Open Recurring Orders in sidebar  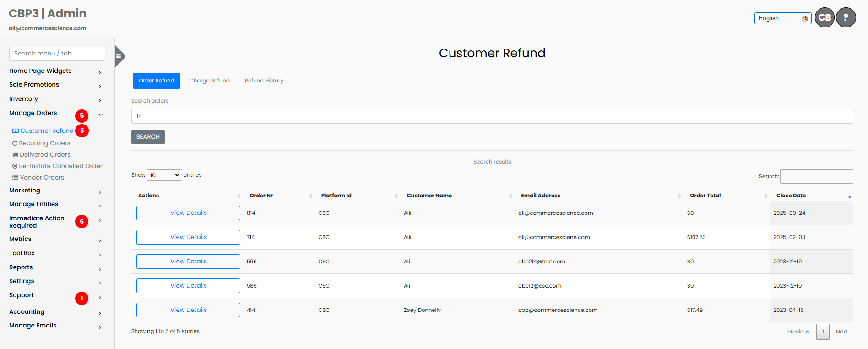click(44, 143)
